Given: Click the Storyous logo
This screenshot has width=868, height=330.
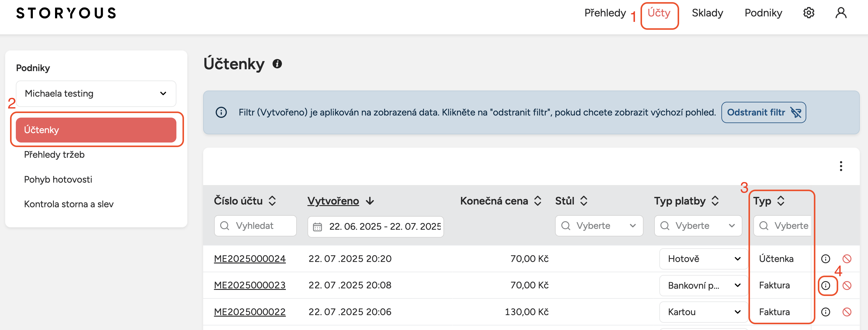Looking at the screenshot, I should pyautogui.click(x=66, y=13).
